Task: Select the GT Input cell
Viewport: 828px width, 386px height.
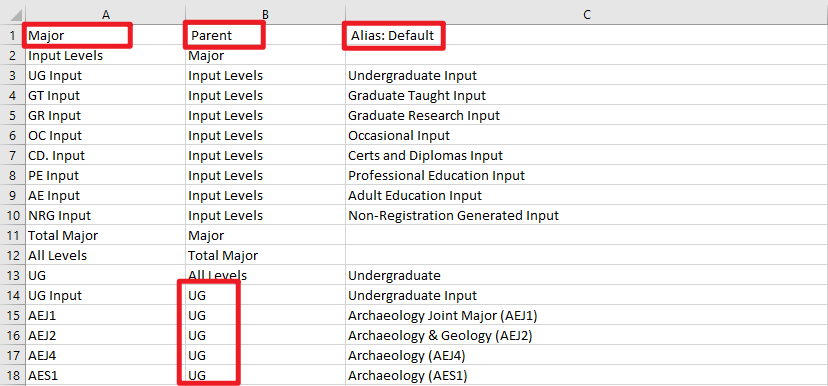Action: (x=106, y=95)
